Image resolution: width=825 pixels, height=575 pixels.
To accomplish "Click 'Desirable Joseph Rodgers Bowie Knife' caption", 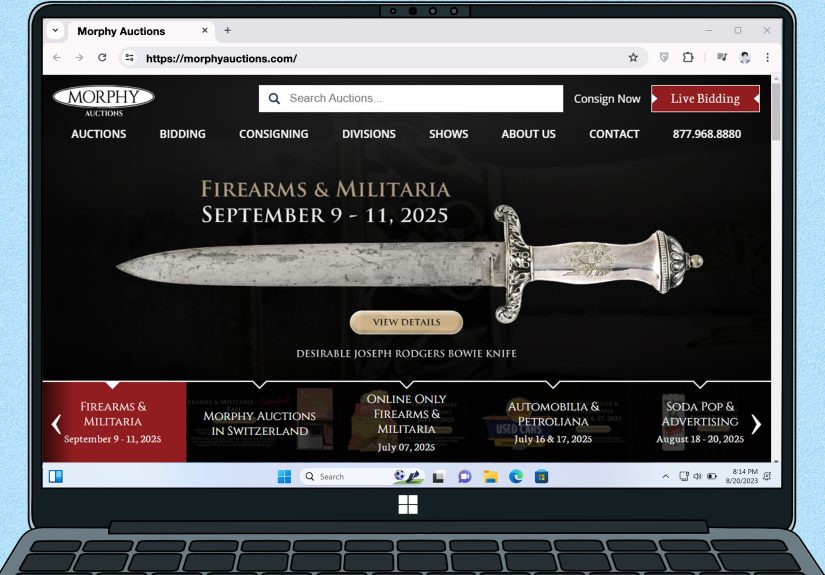I will pos(406,354).
